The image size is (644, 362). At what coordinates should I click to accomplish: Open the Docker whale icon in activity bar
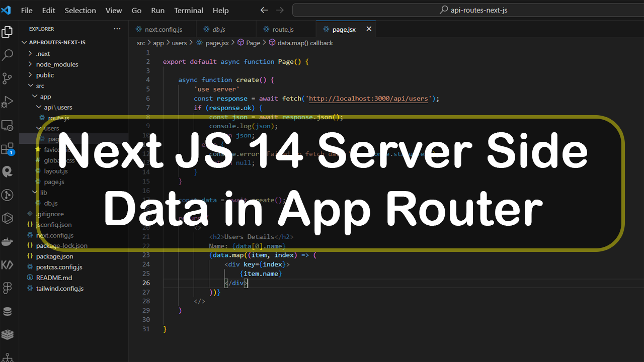coord(8,242)
